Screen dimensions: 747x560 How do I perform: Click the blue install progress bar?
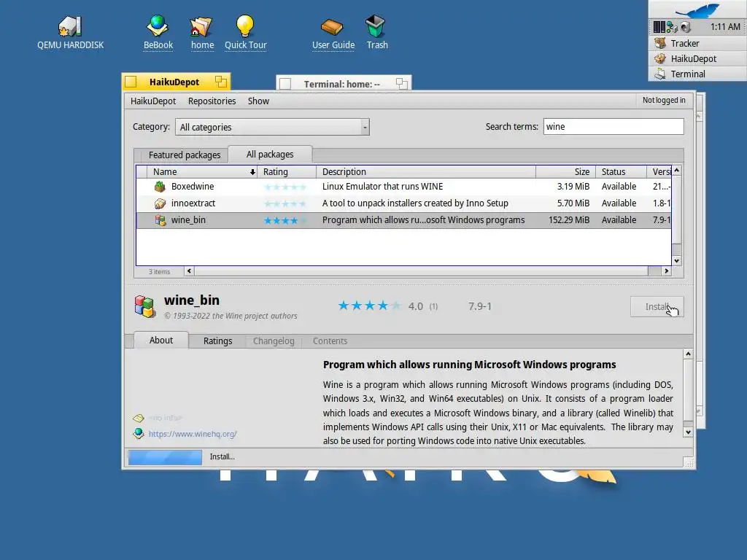[x=165, y=457]
